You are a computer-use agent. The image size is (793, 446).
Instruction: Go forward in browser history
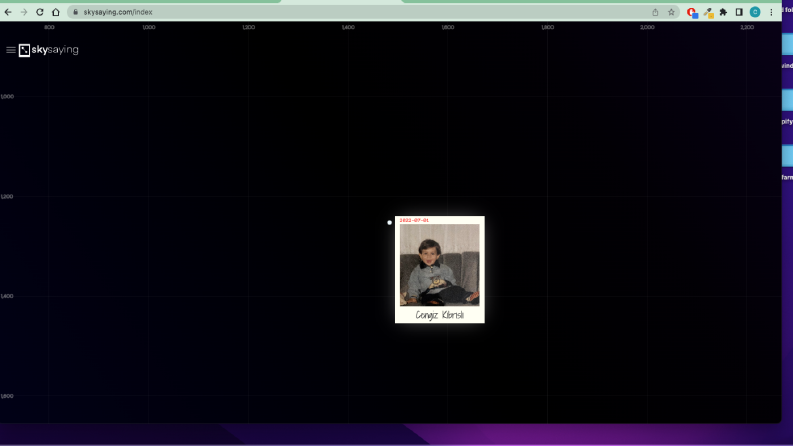[x=24, y=12]
